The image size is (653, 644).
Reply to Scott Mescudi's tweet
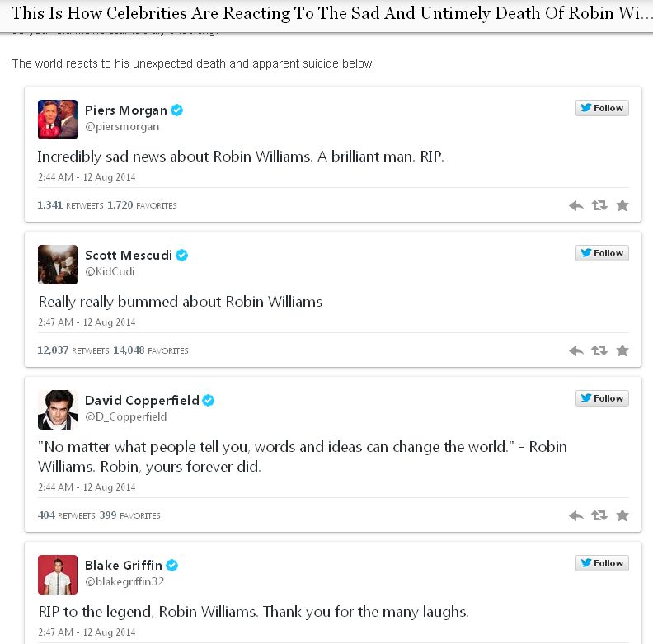click(x=576, y=350)
